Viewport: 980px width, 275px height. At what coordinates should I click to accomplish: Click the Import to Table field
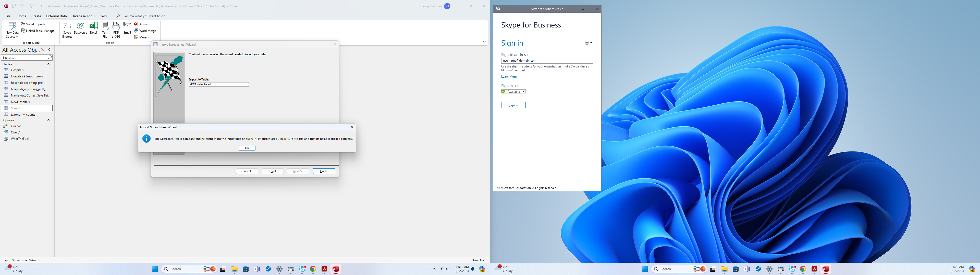tap(219, 84)
